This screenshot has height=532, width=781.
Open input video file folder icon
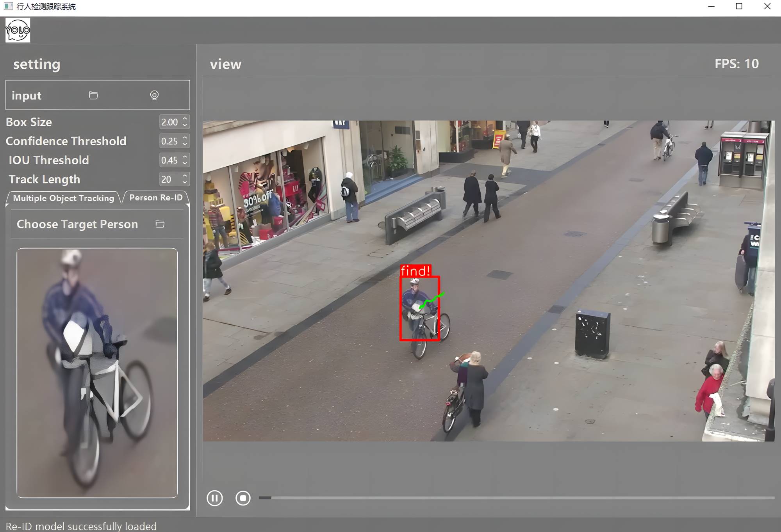tap(93, 95)
